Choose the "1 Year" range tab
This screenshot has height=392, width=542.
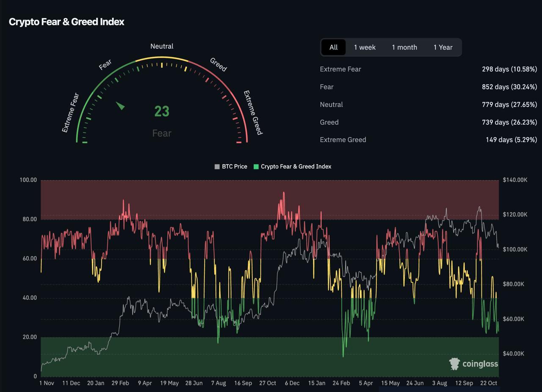click(x=442, y=47)
